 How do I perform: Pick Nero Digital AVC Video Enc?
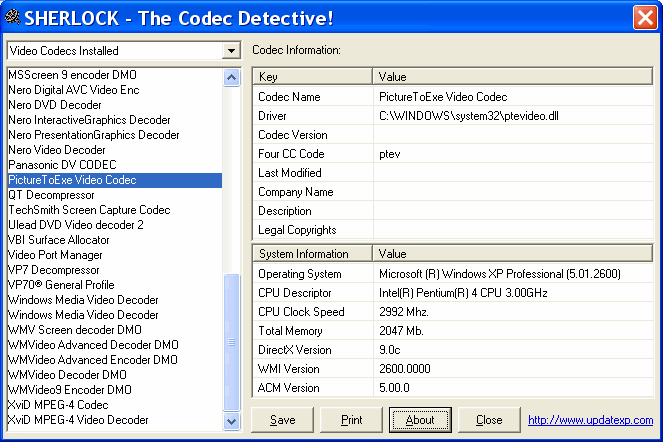coord(74,90)
